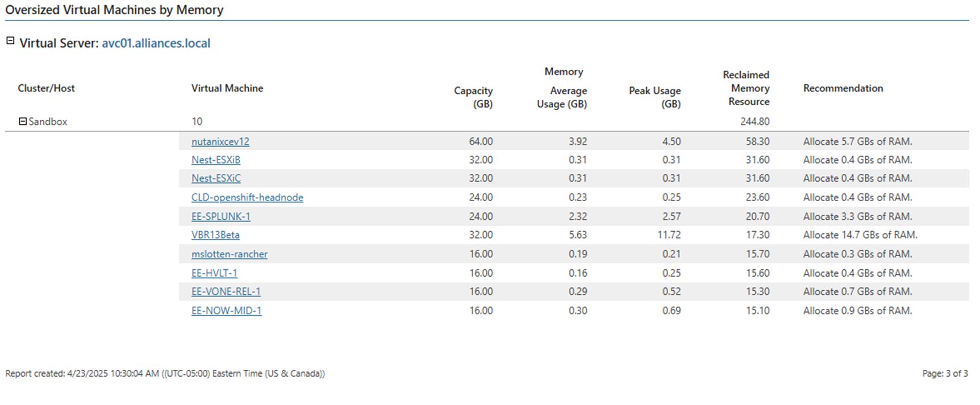Open the nutanixcev12 virtual machine link
Screen dimensions: 980x405
(220, 141)
